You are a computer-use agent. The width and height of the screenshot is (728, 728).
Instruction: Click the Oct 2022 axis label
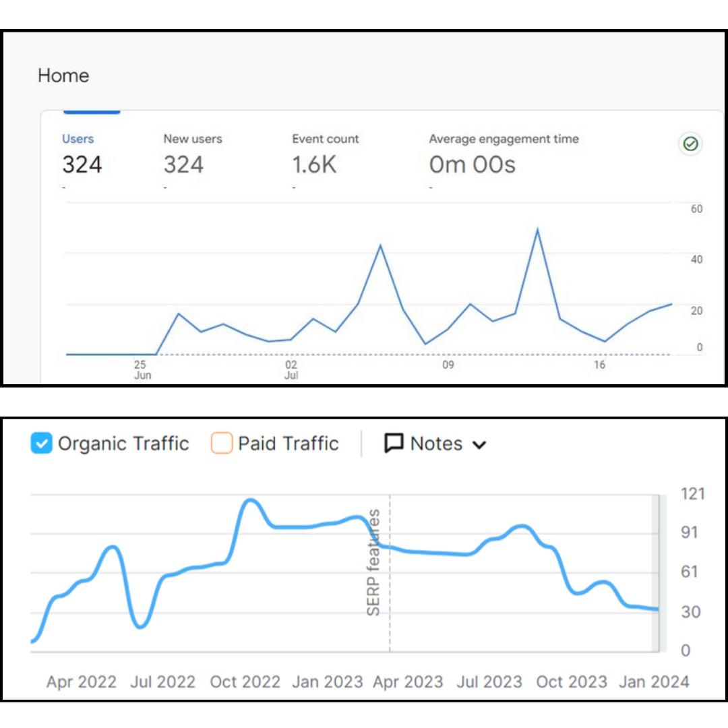(245, 681)
